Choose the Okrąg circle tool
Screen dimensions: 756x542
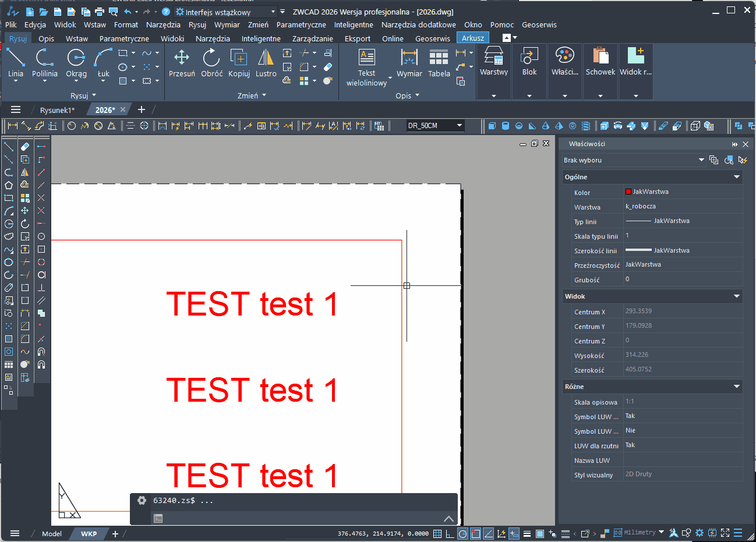[x=76, y=63]
